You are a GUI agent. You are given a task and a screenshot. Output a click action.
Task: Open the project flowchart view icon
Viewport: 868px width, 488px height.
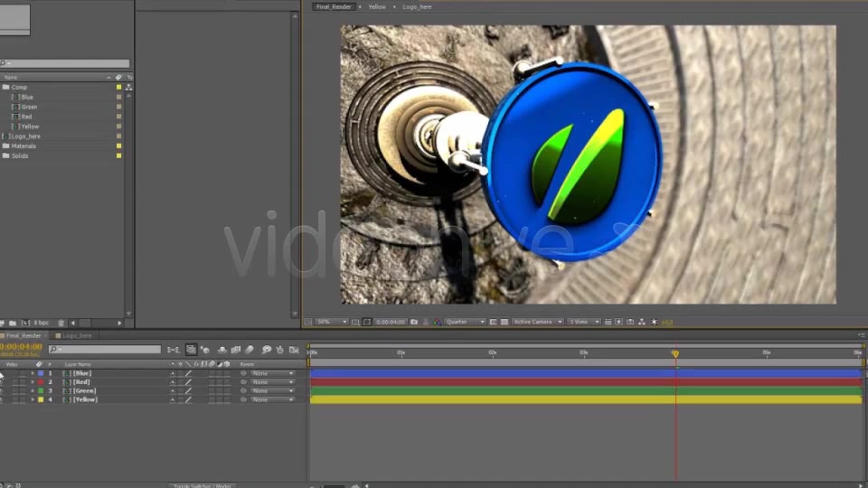[128, 88]
